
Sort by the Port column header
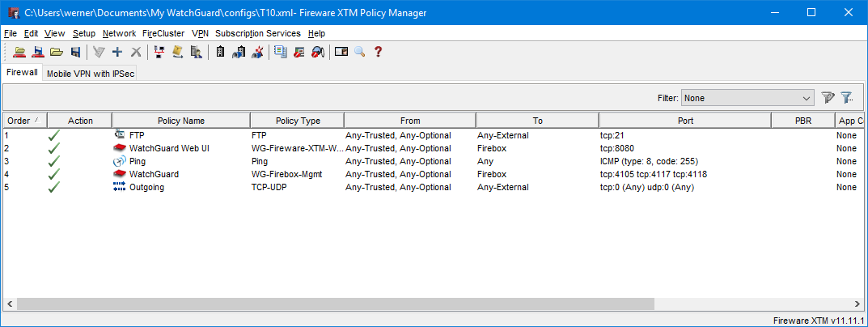click(x=684, y=121)
